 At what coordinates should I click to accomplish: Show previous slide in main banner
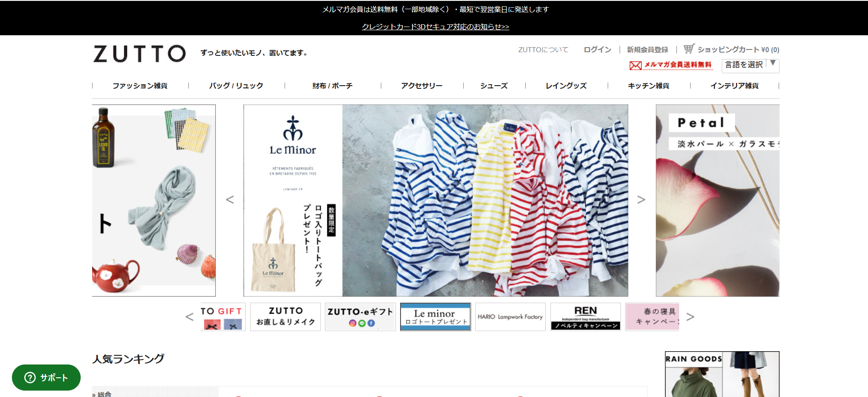[230, 200]
